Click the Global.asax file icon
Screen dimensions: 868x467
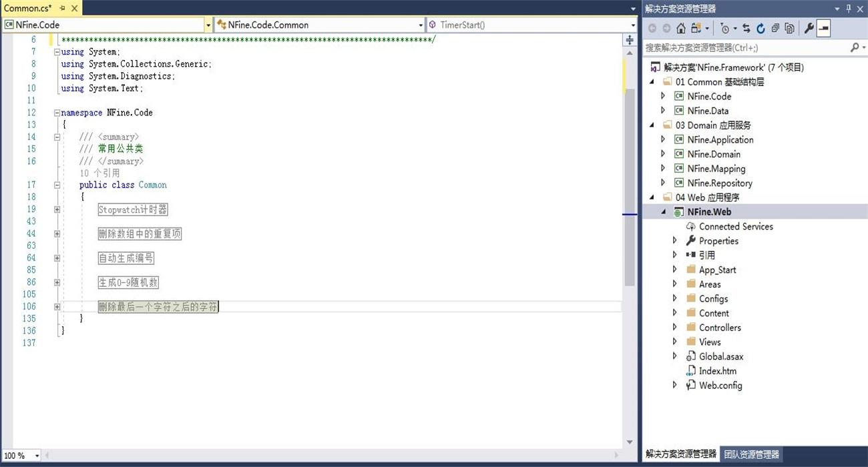pyautogui.click(x=691, y=356)
